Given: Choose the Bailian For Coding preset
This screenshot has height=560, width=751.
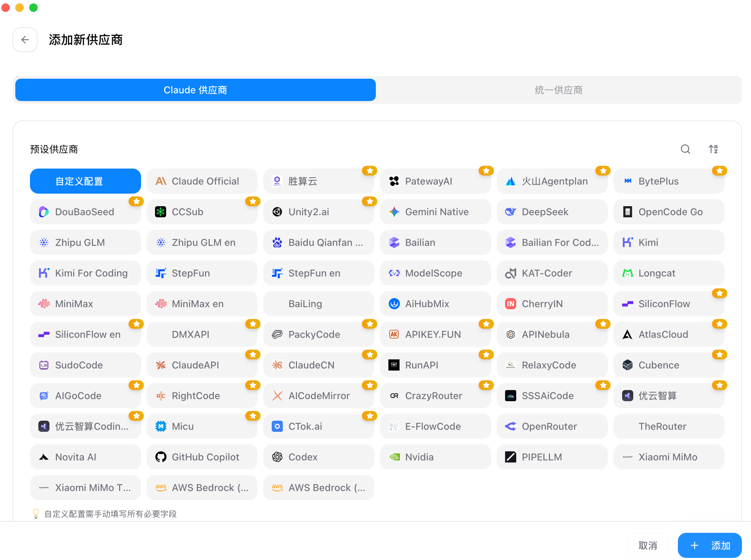Looking at the screenshot, I should [552, 242].
